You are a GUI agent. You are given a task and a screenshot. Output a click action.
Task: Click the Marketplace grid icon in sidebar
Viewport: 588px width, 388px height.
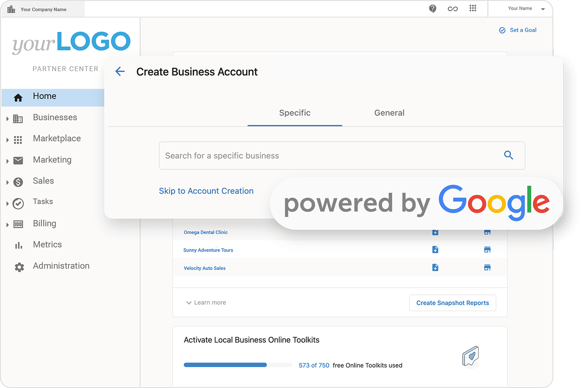(18, 140)
